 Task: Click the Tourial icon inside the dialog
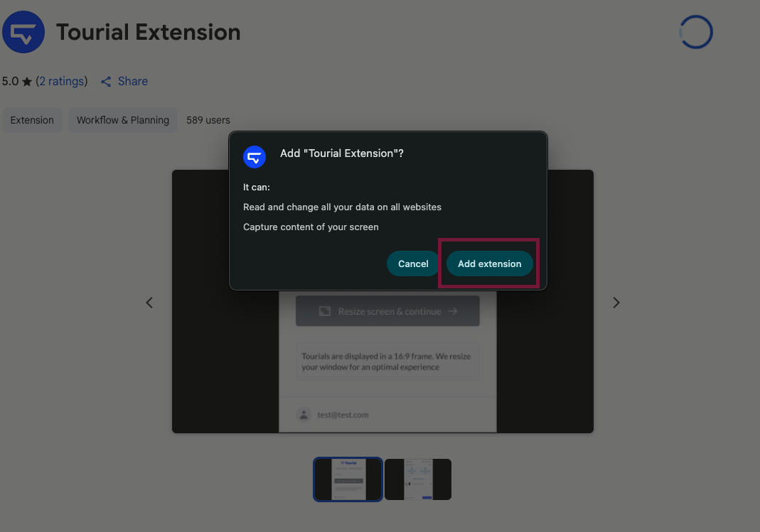pos(255,157)
